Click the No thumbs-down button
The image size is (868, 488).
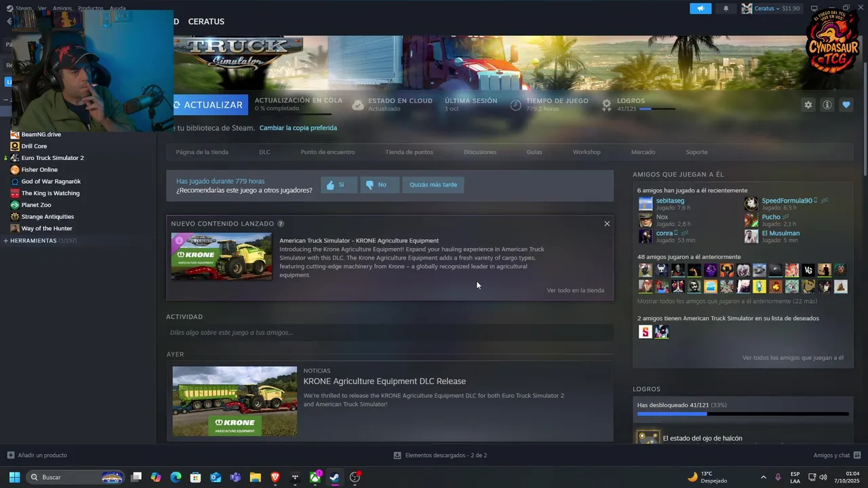(x=380, y=185)
